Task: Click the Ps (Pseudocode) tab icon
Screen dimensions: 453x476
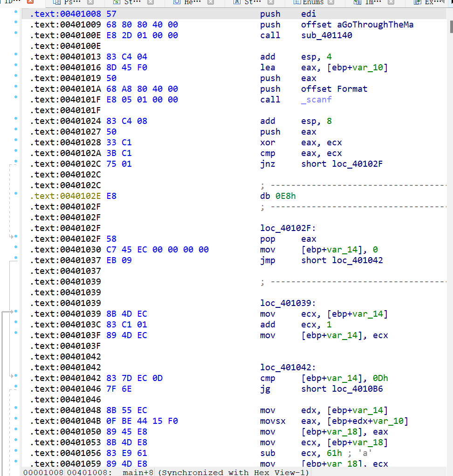Action: pyautogui.click(x=57, y=2)
